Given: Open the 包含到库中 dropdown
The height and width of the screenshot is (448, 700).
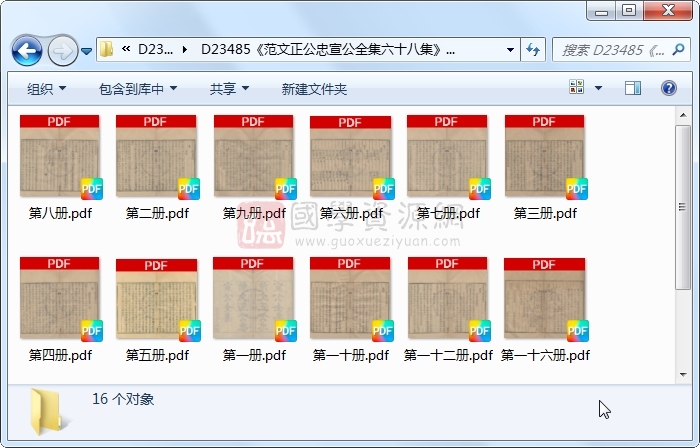Looking at the screenshot, I should (138, 89).
